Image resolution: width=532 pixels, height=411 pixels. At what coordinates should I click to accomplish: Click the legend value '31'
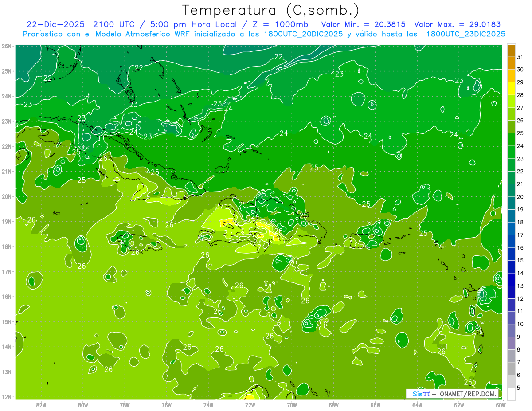pyautogui.click(x=520, y=57)
